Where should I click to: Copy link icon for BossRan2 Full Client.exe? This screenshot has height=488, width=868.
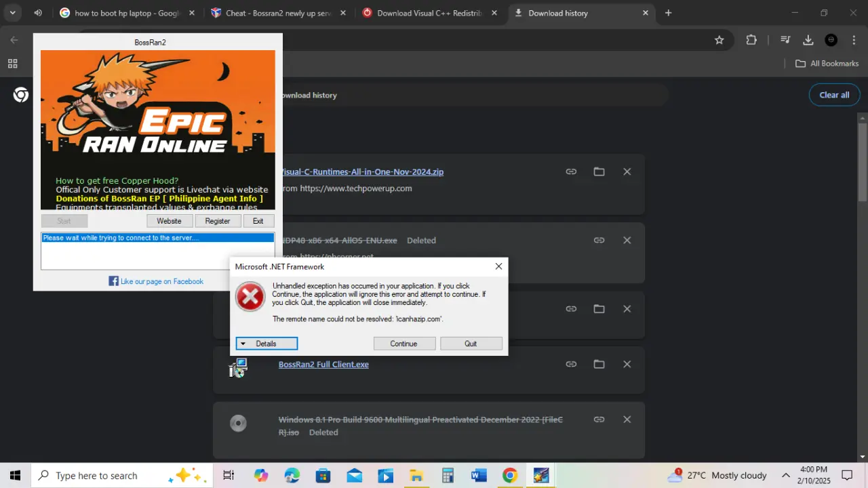(x=571, y=364)
